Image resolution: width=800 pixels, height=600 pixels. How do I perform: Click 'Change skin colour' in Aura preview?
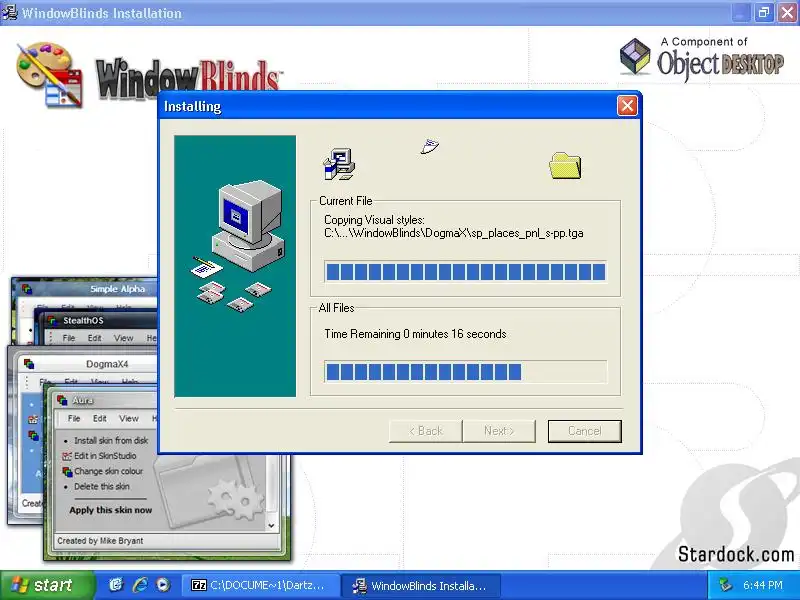[x=108, y=471]
